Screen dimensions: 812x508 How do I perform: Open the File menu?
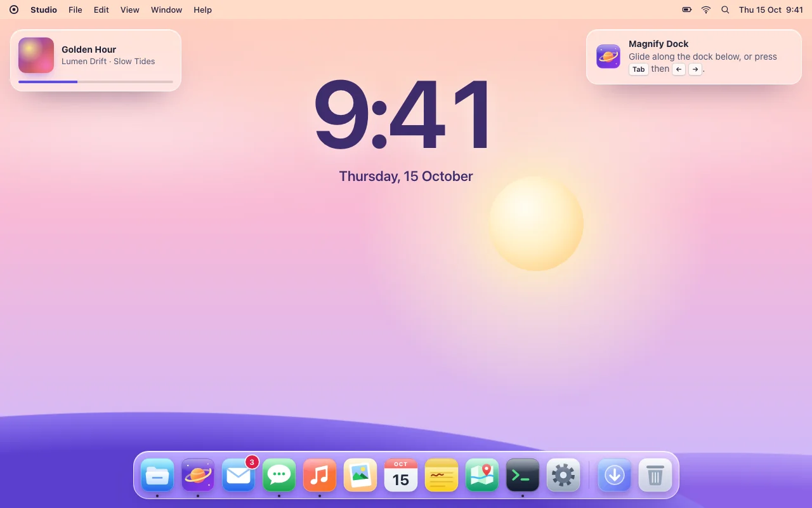75,10
